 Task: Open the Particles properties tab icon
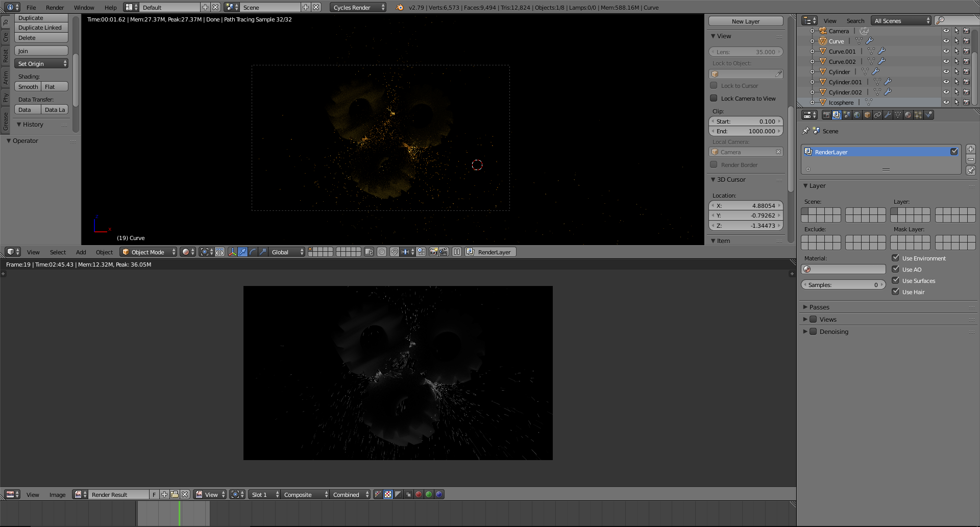click(918, 115)
